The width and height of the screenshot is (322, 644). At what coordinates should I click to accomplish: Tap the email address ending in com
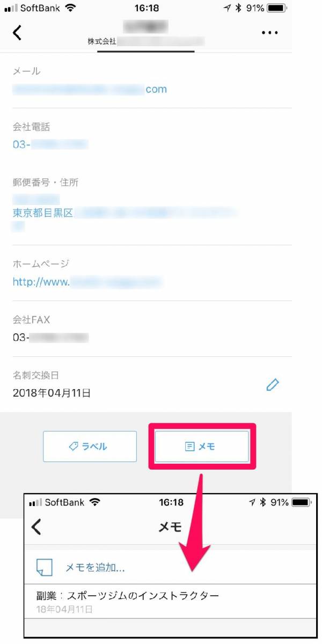(x=90, y=89)
